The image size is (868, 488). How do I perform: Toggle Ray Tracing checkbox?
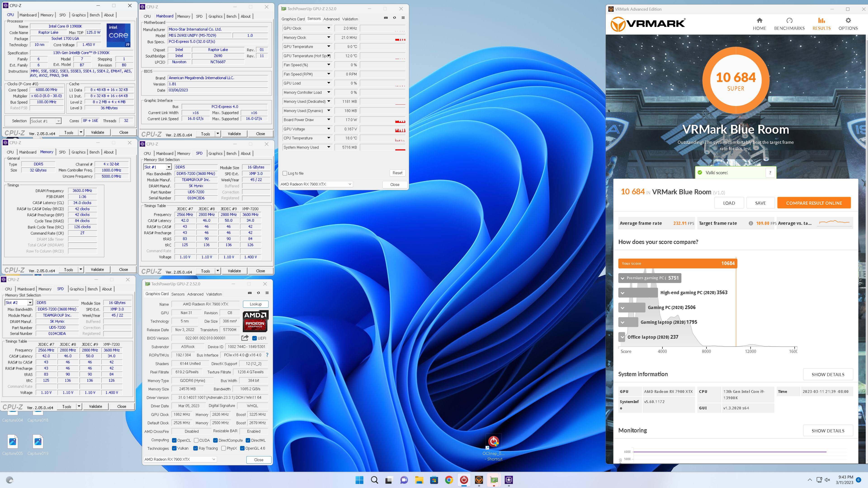196,448
